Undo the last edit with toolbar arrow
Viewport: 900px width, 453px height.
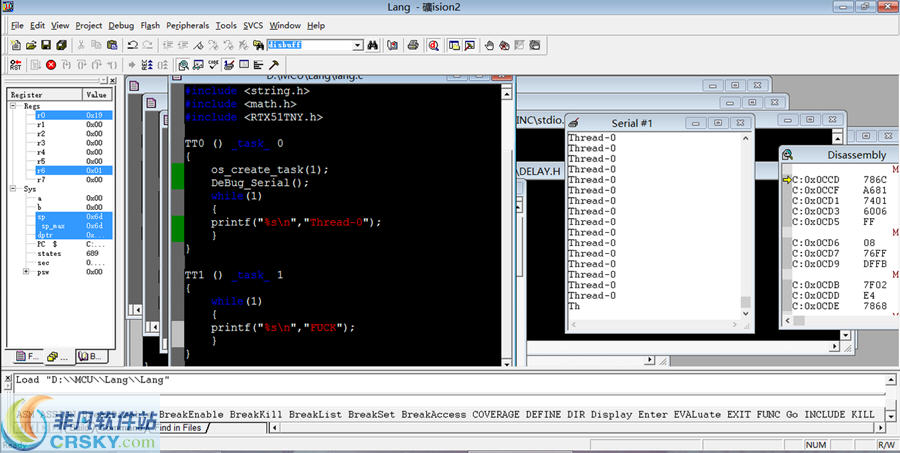click(133, 45)
